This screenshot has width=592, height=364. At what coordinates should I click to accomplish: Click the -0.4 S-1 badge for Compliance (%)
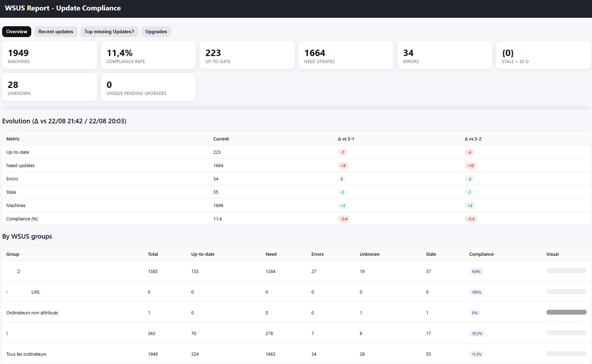[344, 219]
